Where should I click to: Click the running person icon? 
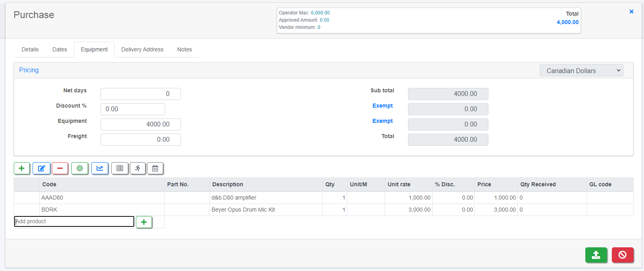click(137, 168)
